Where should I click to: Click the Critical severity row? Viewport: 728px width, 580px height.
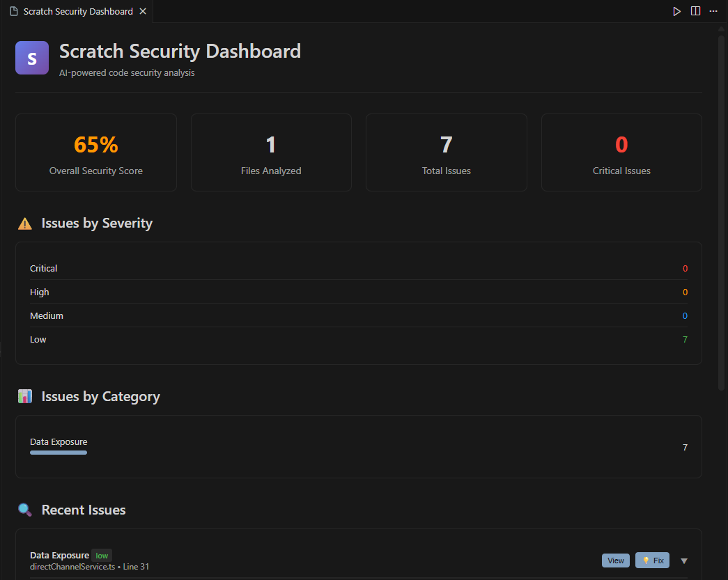point(359,268)
